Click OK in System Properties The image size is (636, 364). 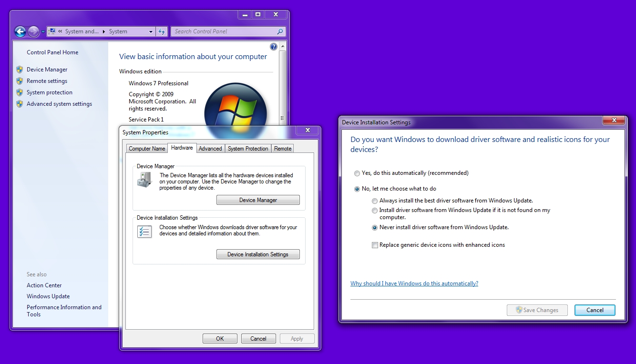220,339
